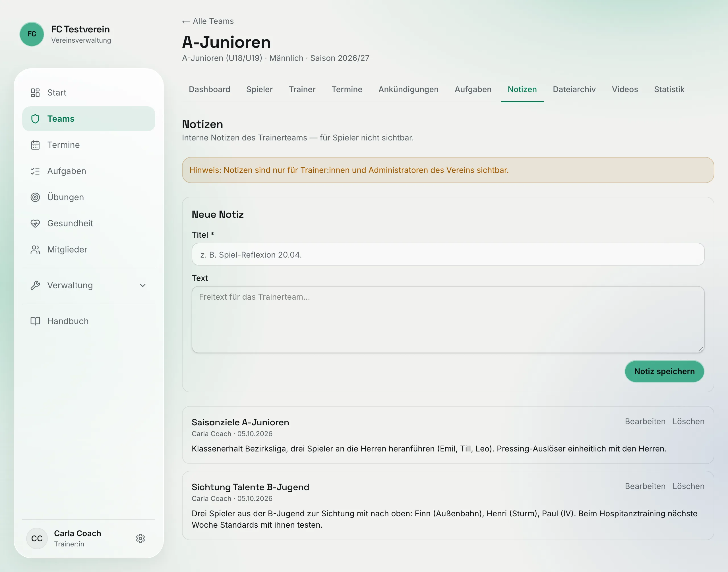
Task: Click the Mitglieder people icon
Action: [x=35, y=250]
